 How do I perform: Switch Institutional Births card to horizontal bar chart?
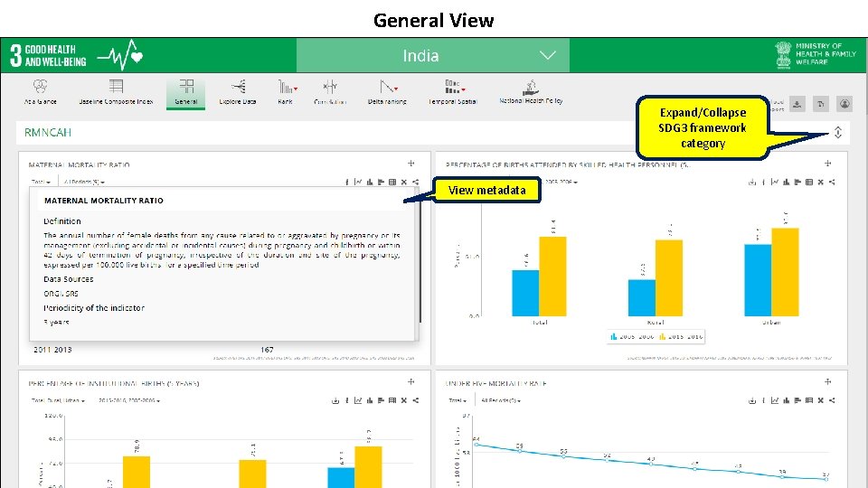pyautogui.click(x=381, y=400)
